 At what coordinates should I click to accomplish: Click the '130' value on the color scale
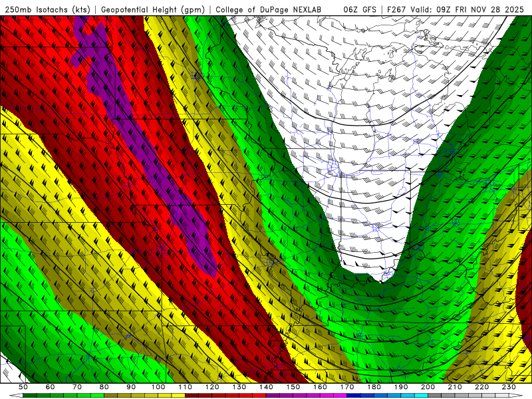[x=239, y=387]
